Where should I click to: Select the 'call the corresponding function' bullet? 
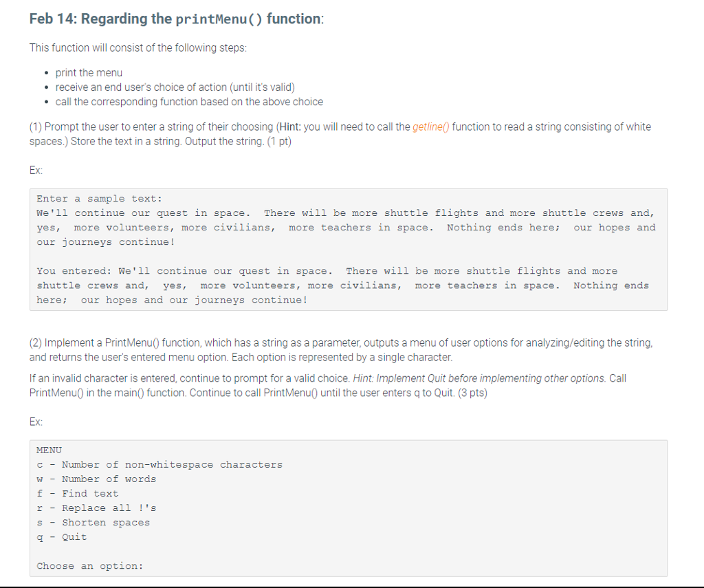point(189,101)
